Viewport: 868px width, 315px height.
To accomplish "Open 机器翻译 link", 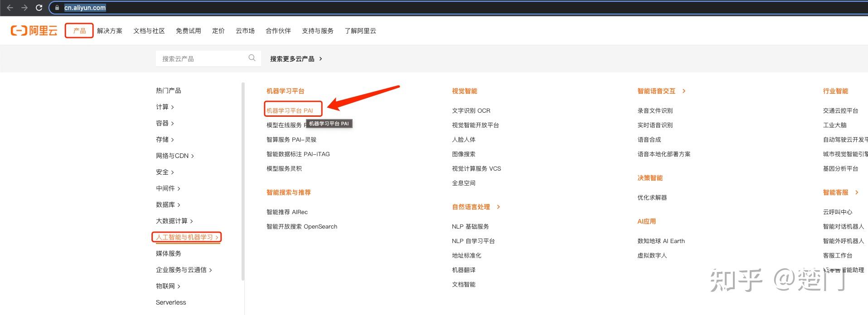I will pos(464,270).
